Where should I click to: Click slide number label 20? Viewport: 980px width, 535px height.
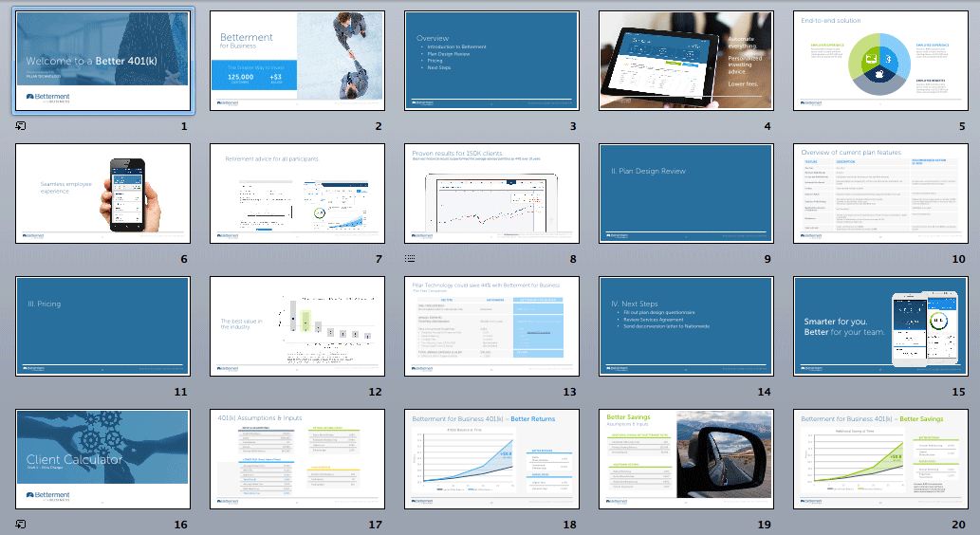[959, 525]
